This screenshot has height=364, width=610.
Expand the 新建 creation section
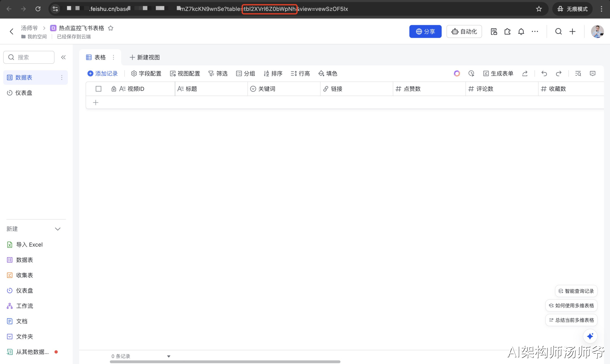58,229
